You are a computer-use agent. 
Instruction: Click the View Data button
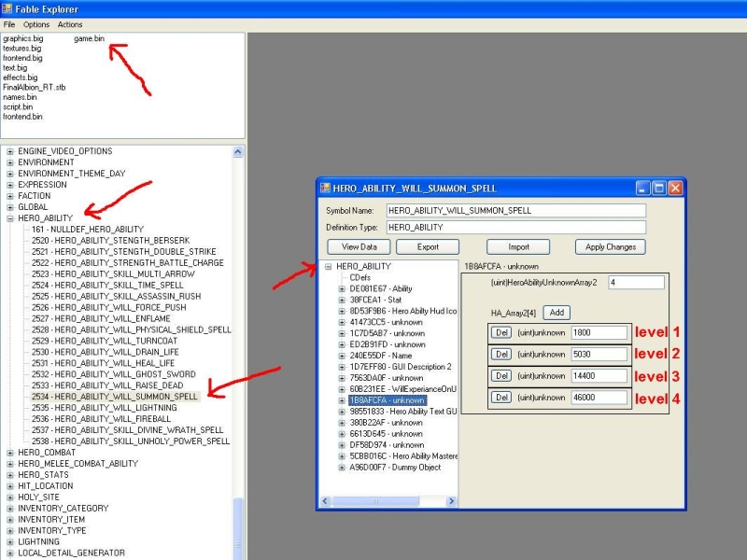(x=359, y=247)
